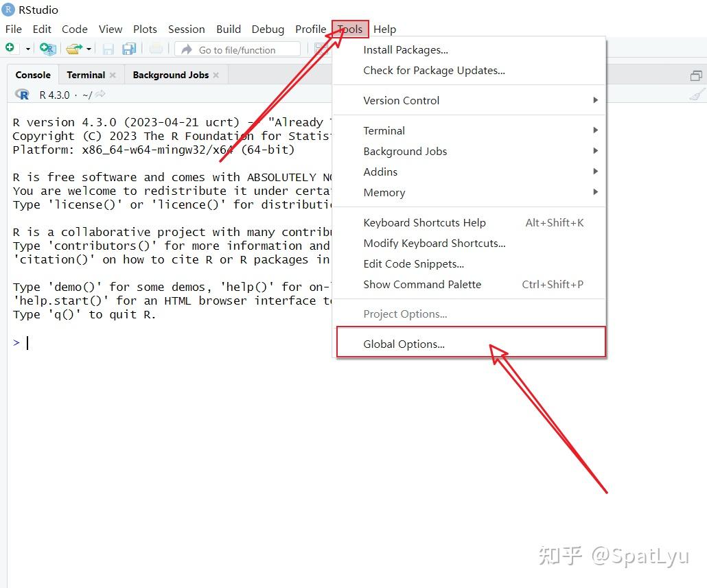The width and height of the screenshot is (707, 588).
Task: Select Show Command Palette
Action: tap(421, 285)
